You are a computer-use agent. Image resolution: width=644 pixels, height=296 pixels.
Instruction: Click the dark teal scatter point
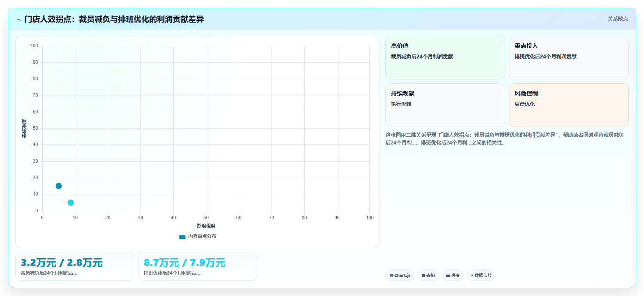point(59,186)
